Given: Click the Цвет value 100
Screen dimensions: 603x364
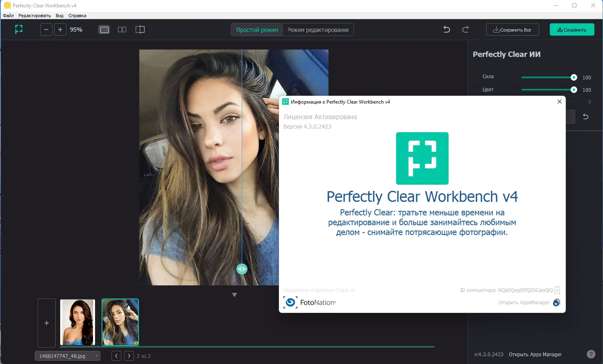Looking at the screenshot, I should [x=587, y=90].
